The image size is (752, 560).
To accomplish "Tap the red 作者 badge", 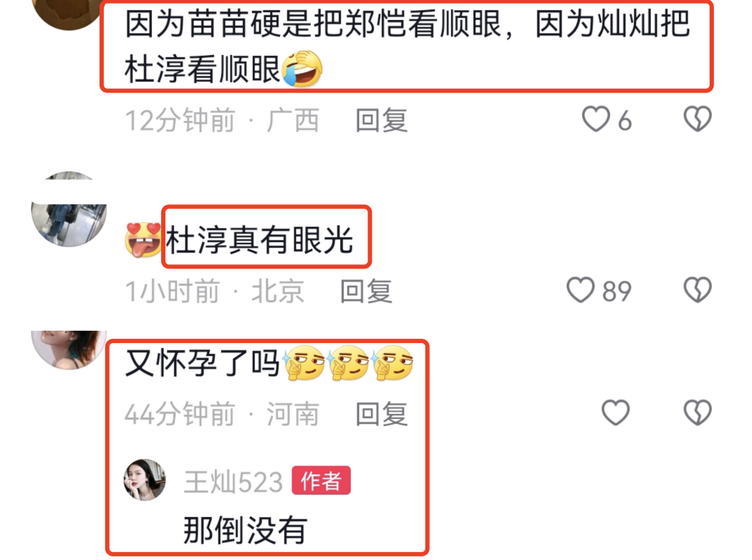I will click(322, 481).
